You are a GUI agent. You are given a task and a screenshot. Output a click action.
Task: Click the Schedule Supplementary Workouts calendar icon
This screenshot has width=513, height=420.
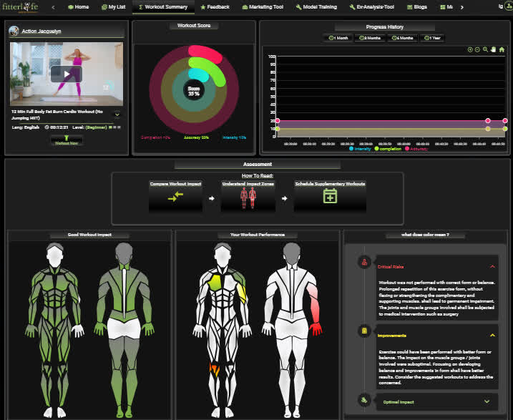click(330, 196)
